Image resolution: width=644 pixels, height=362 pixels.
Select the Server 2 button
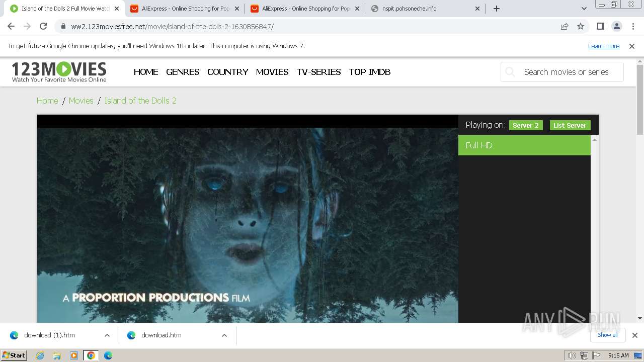(526, 125)
